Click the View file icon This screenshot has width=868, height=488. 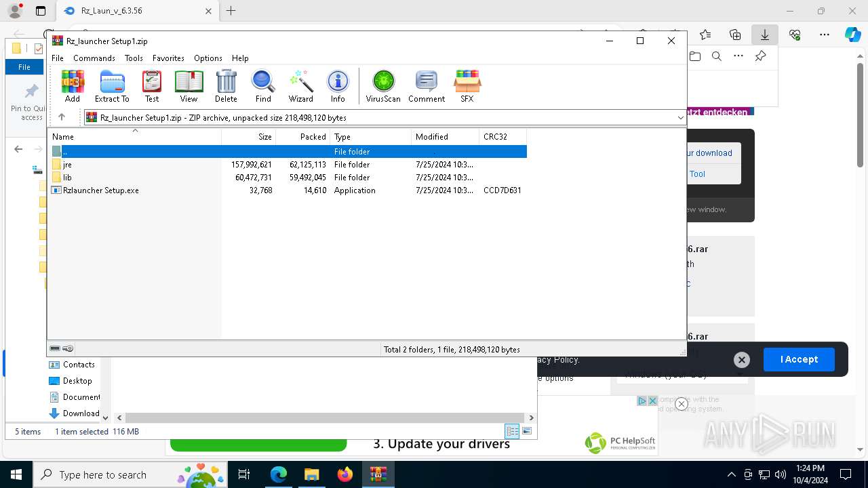189,86
